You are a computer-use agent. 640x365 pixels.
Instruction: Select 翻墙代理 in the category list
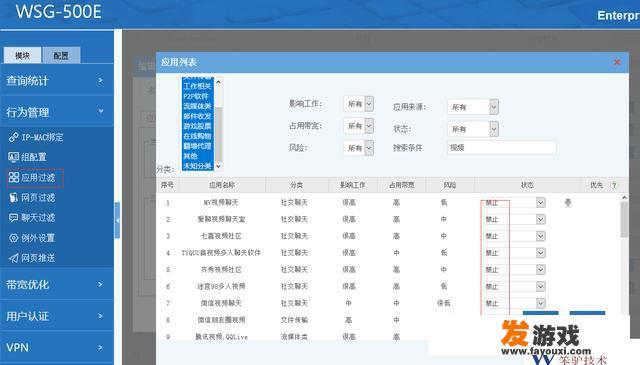click(x=198, y=146)
